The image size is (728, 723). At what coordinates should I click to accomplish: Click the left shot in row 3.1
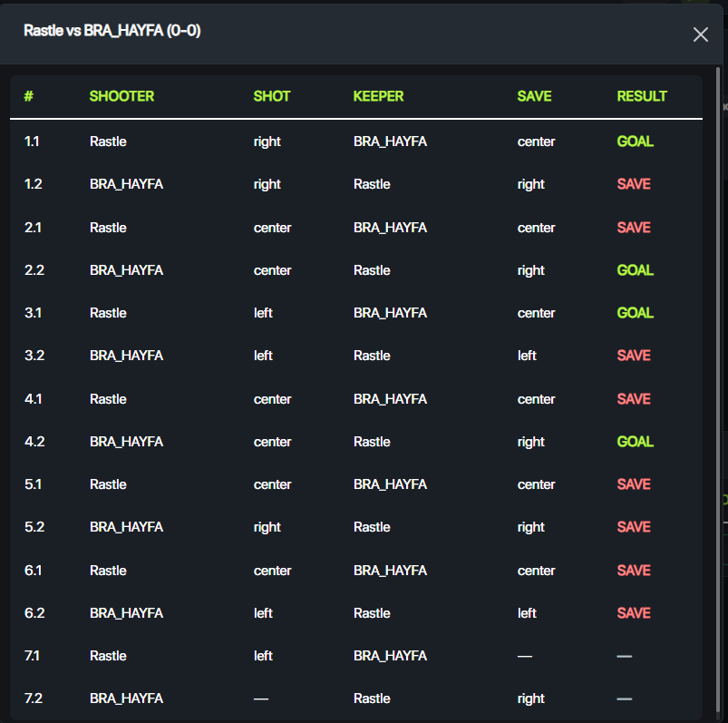point(263,313)
